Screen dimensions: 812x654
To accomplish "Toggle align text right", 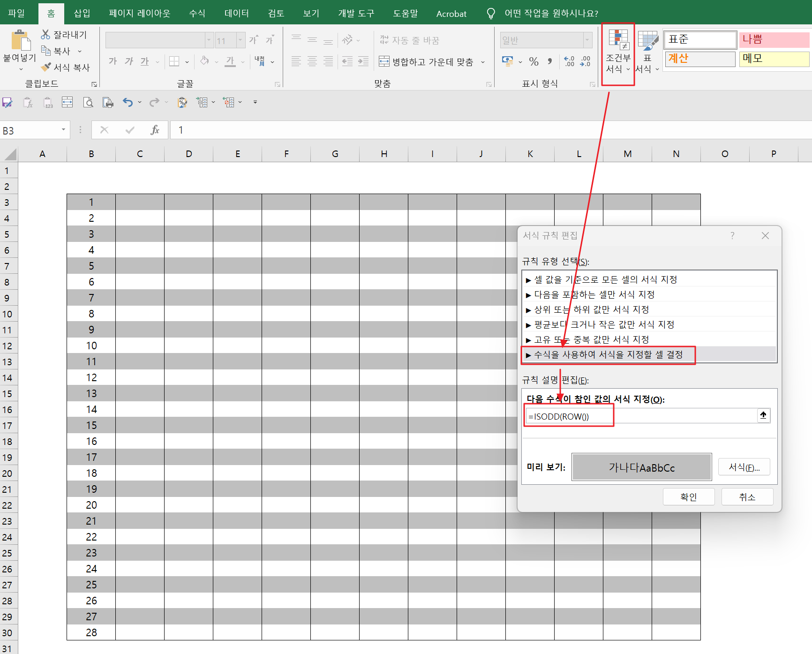I will (x=328, y=61).
